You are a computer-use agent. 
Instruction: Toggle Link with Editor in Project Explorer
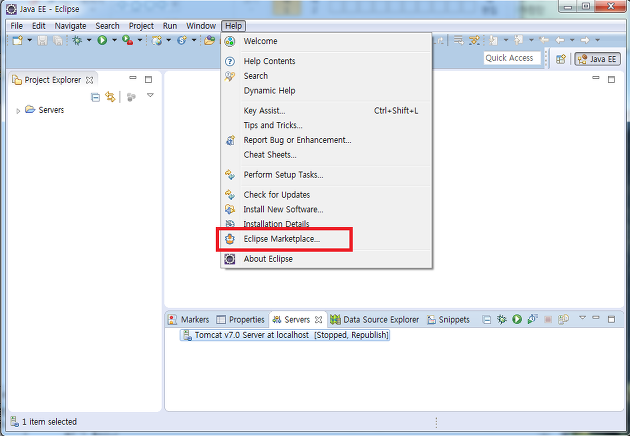[110, 97]
